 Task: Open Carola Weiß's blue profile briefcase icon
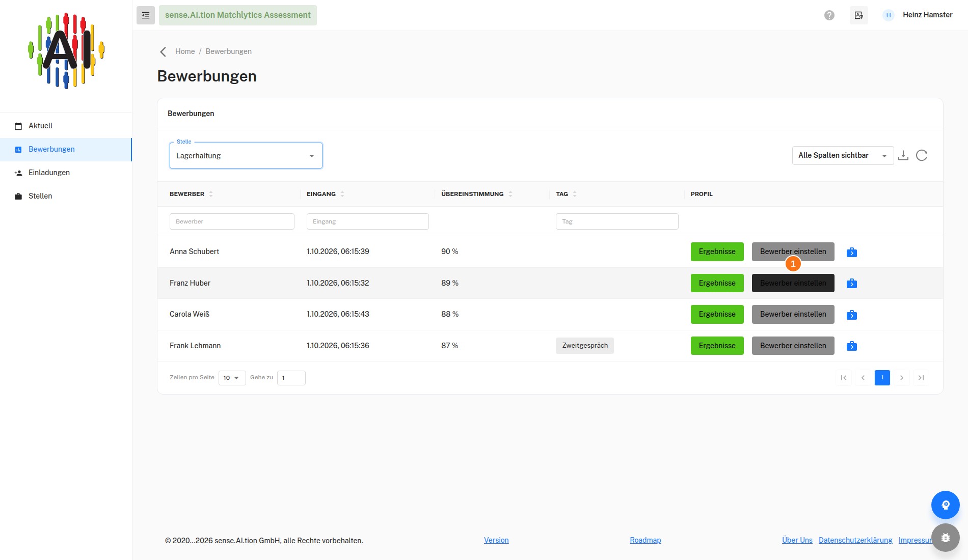tap(852, 315)
